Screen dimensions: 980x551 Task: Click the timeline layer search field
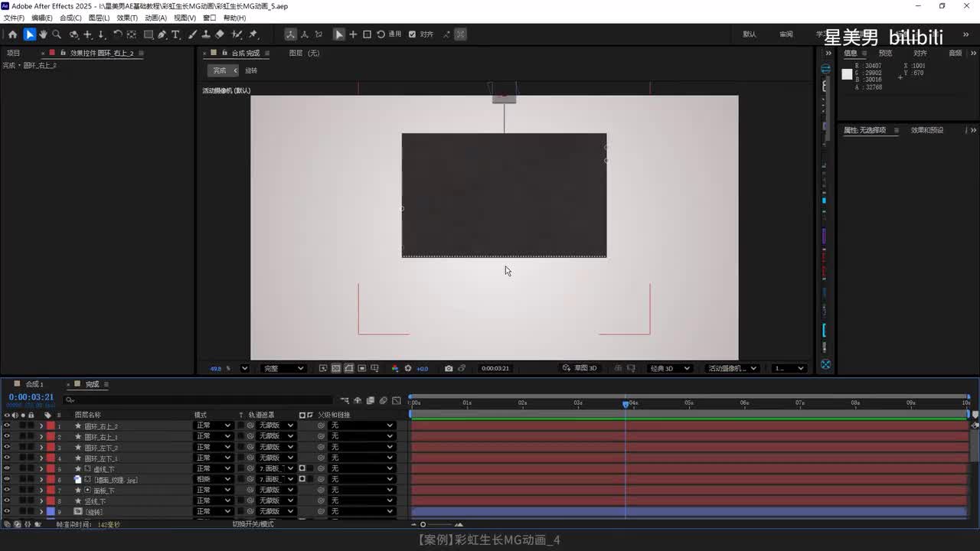tap(199, 399)
